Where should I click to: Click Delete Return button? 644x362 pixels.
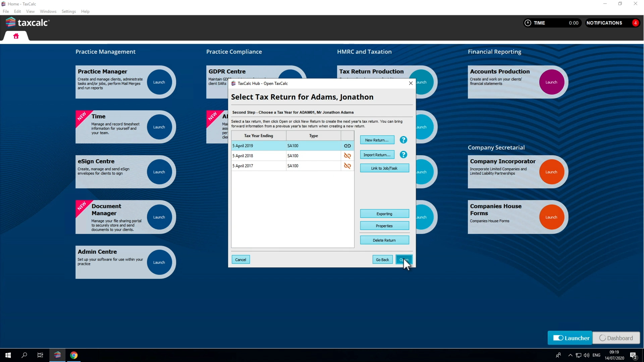coord(384,240)
